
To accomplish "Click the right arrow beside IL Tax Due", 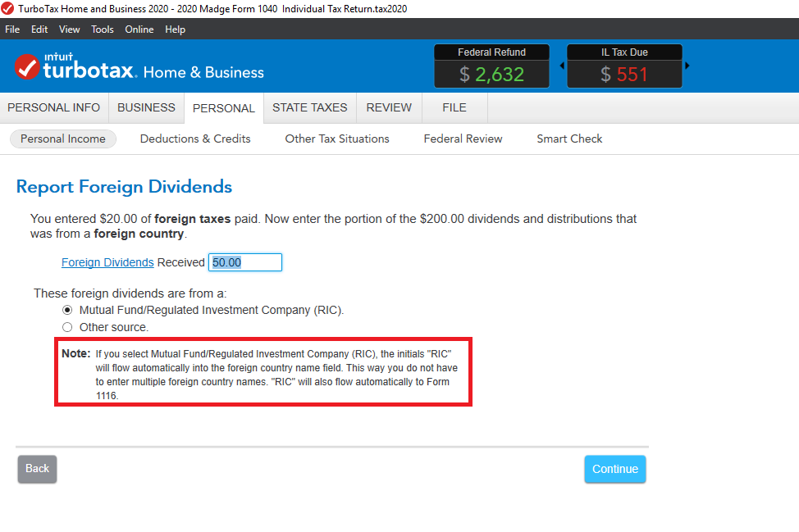I will pyautogui.click(x=687, y=65).
